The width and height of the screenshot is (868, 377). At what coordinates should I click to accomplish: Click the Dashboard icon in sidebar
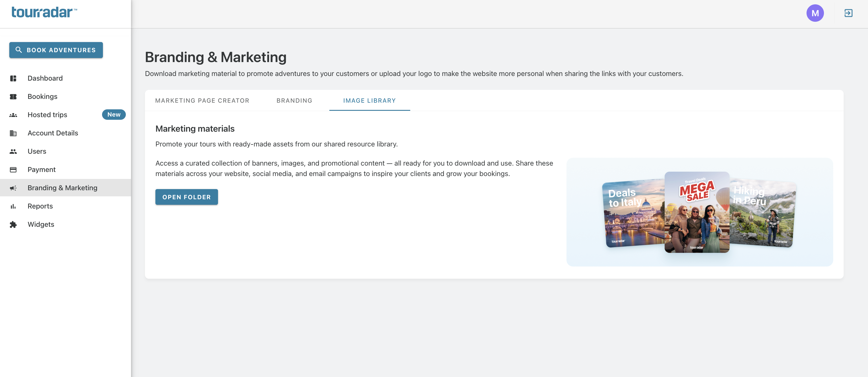point(13,78)
